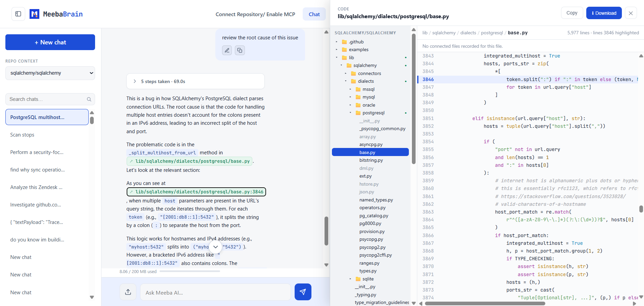Image resolution: width=644 pixels, height=306 pixels.
Task: Open the base.py:3846 file link
Action: click(x=196, y=192)
